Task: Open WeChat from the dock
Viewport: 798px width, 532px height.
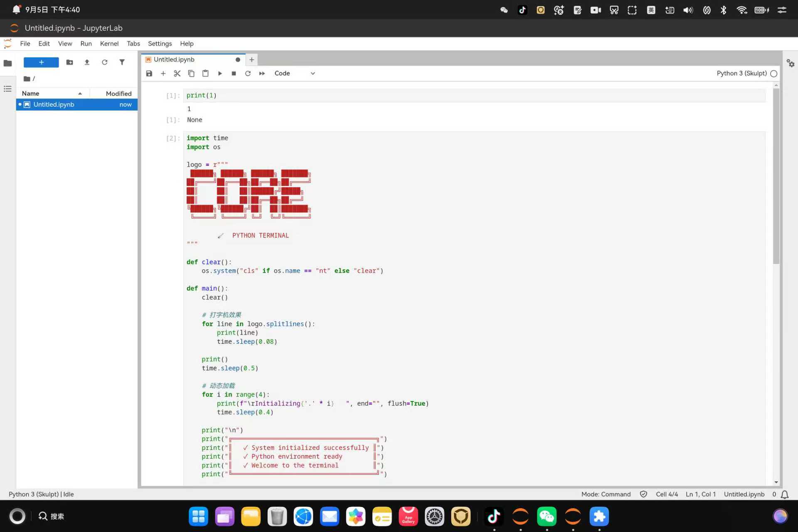Action: coord(547,517)
